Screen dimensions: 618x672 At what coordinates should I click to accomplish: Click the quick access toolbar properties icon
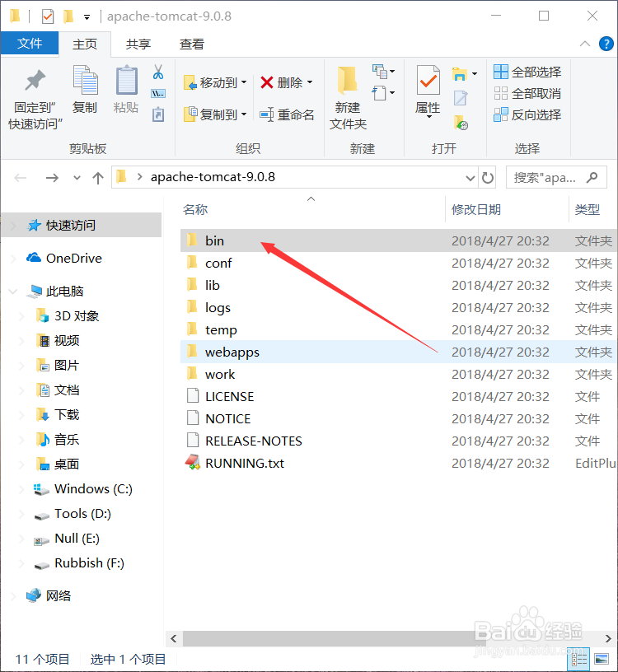pos(48,16)
